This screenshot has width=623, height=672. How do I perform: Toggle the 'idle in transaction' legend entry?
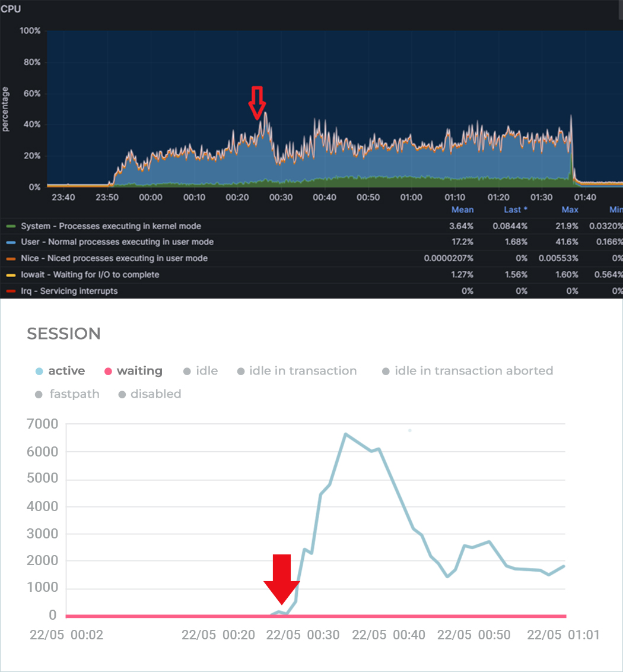[x=297, y=371]
